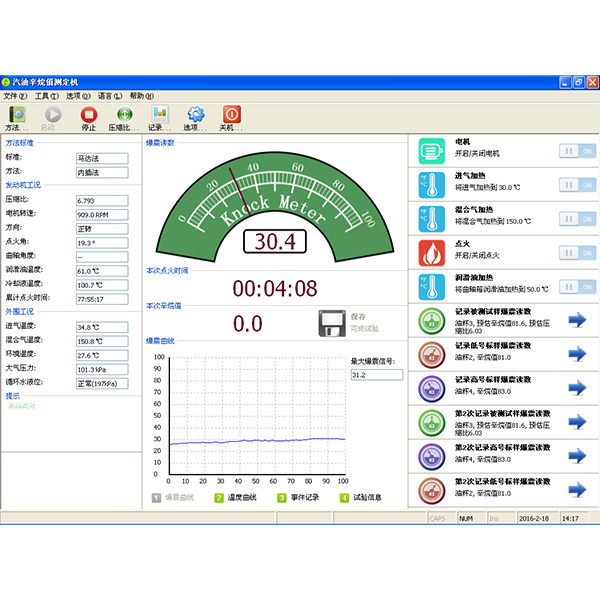Viewport: 600px width, 600px height.
Task: Switch to tab 4 试验信息
Action: [x=361, y=497]
